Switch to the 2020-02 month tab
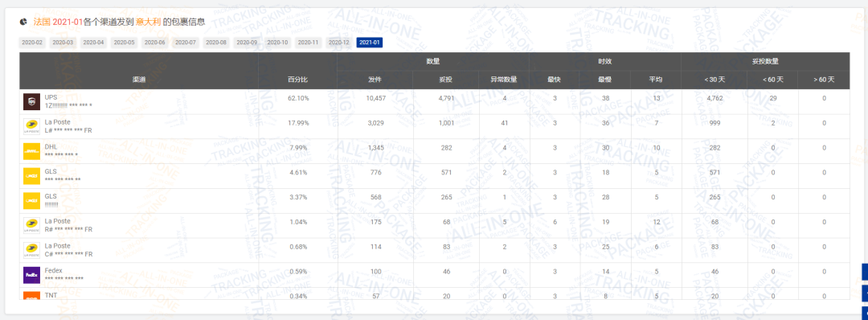 (32, 43)
